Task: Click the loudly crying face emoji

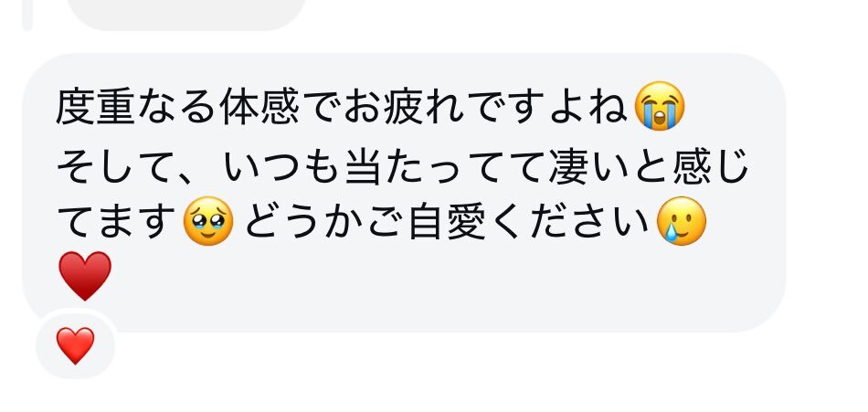Action: click(x=659, y=106)
